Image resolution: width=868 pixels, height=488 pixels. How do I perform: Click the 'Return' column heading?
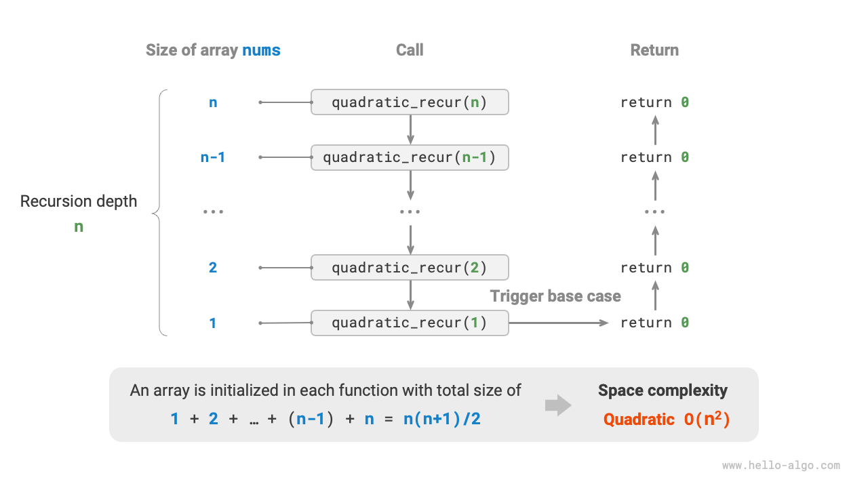[x=654, y=50]
